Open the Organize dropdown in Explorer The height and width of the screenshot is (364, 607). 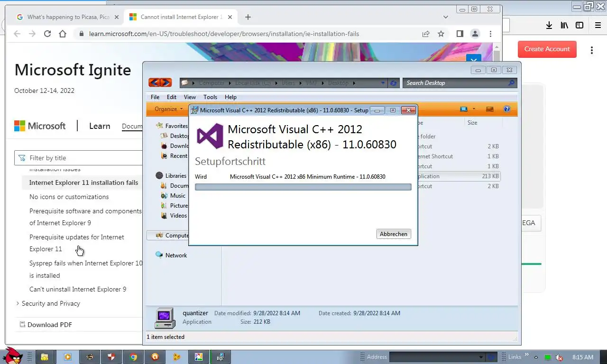[168, 109]
